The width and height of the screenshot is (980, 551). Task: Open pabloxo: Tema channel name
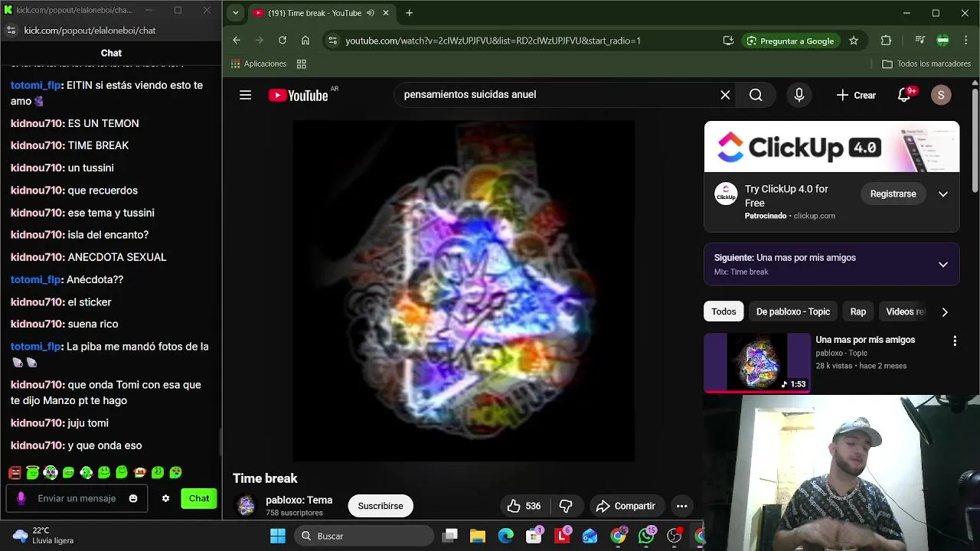[299, 500]
